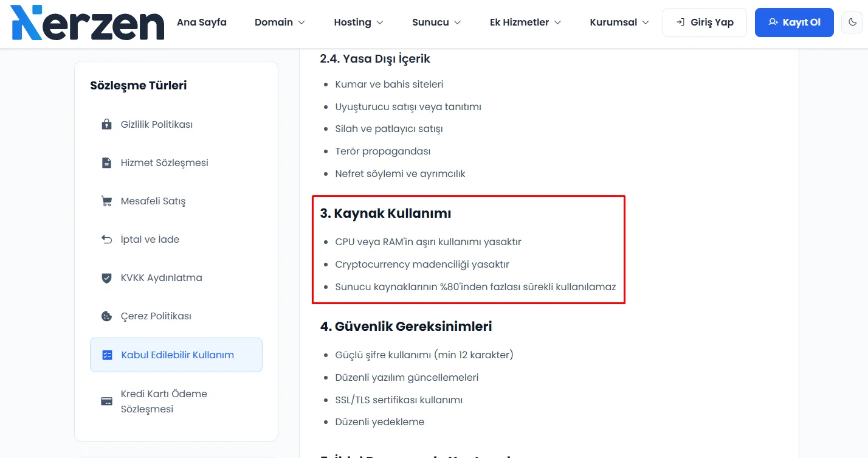Select Kabul Edilebilir Kullanım sidebar item
Screen dimensions: 868x458
click(x=176, y=355)
